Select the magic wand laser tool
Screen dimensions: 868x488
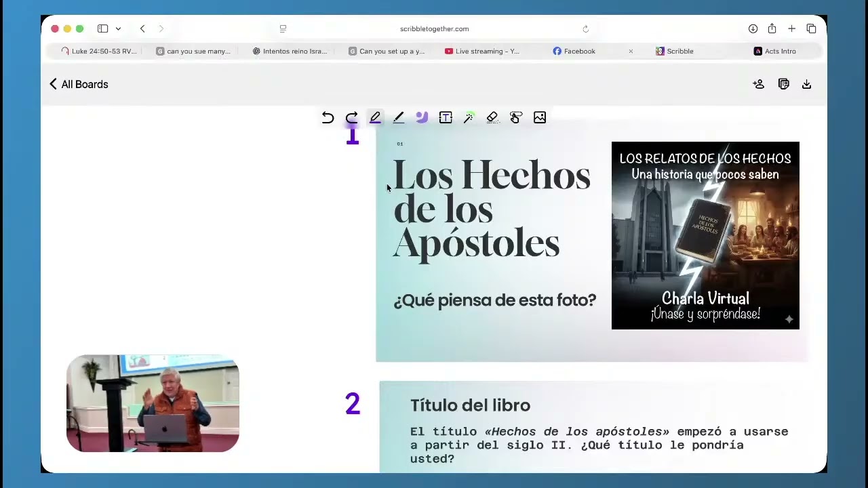[x=469, y=118]
